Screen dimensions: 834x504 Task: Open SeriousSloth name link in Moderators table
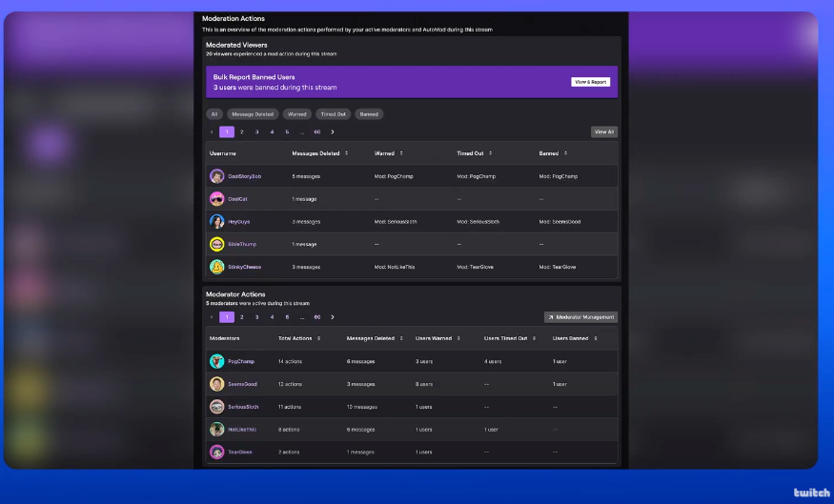click(x=243, y=407)
